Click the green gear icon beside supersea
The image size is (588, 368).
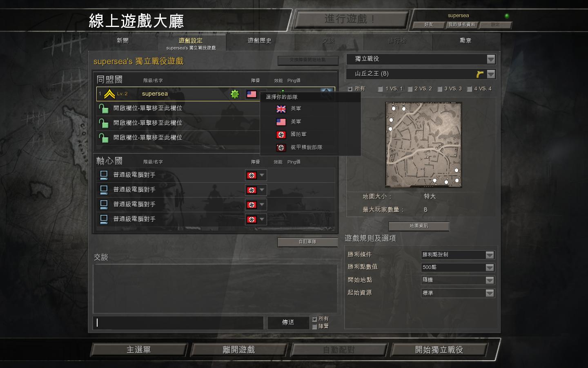point(235,94)
